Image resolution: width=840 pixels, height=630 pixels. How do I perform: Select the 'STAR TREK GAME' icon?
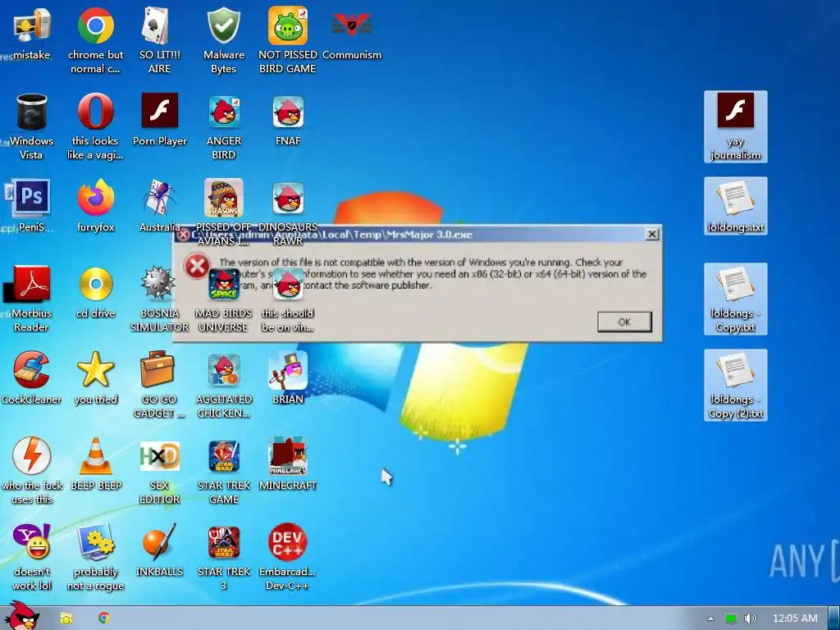point(224,472)
